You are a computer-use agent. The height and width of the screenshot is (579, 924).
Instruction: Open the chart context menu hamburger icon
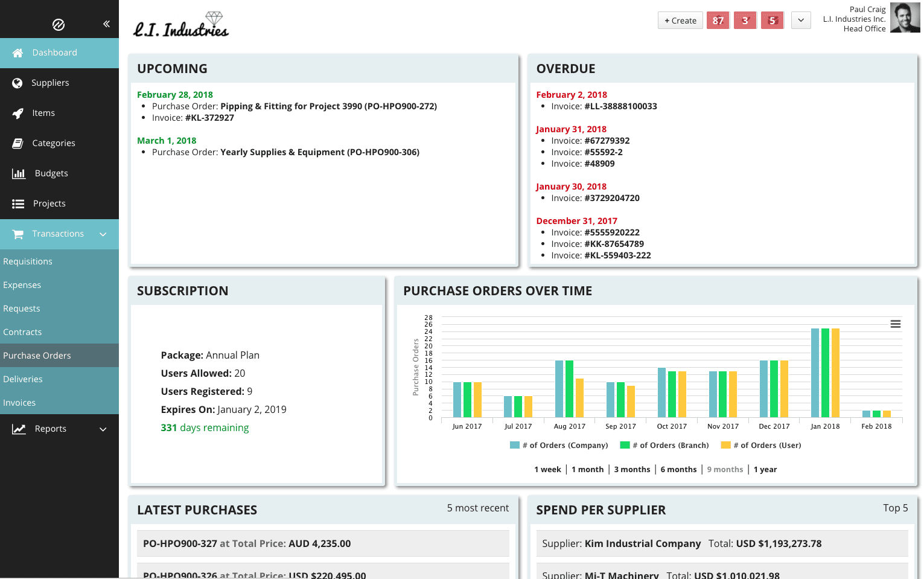coord(894,324)
